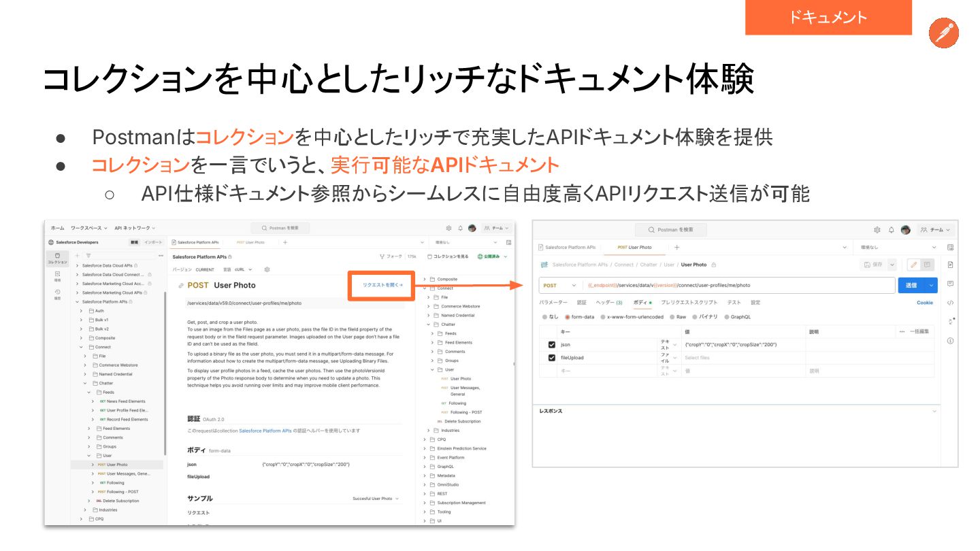Screen dimensions: 980x551
Task: Open the コレクション sidebar panel icon
Action: point(57,258)
